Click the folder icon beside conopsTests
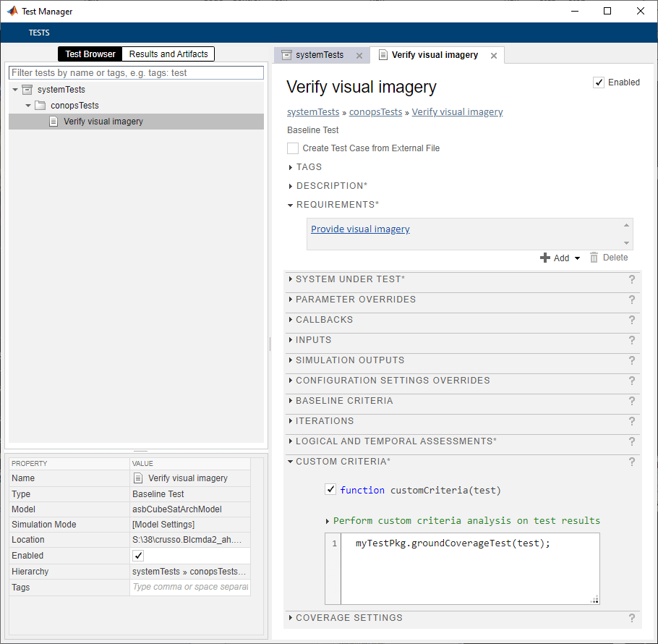 pos(40,105)
